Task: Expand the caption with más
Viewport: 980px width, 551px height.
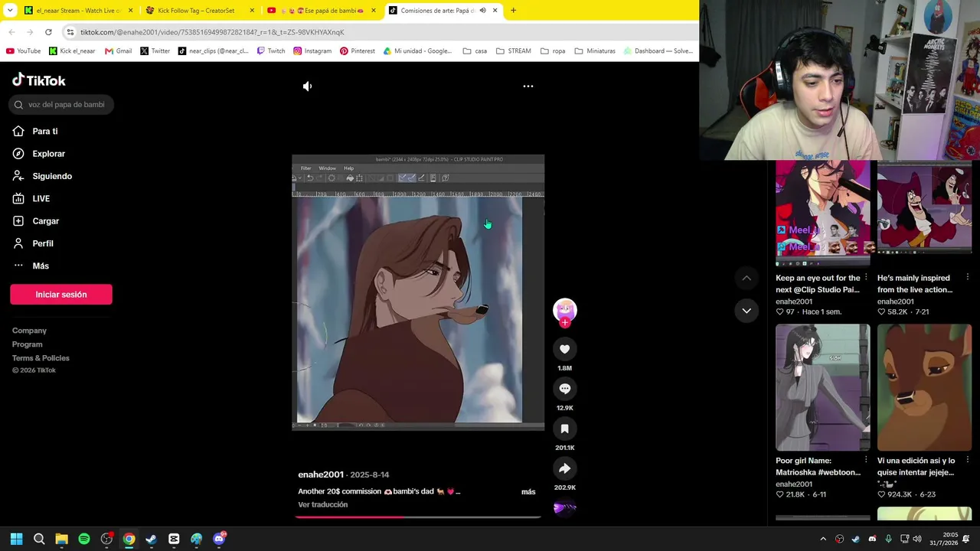Action: [x=528, y=492]
